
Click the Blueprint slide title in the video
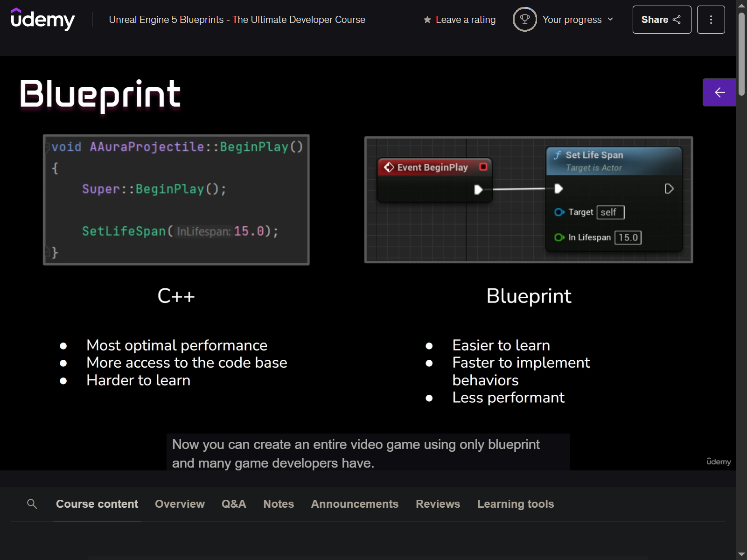click(x=100, y=95)
